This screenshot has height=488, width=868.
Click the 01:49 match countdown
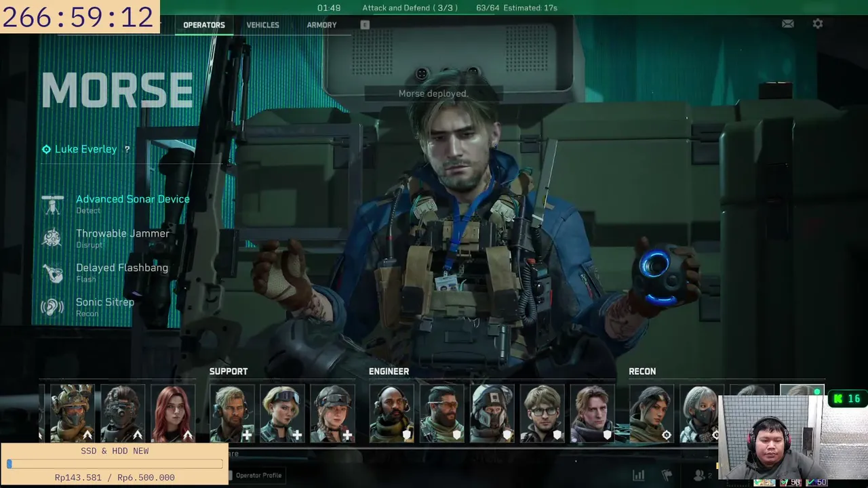pyautogui.click(x=329, y=8)
